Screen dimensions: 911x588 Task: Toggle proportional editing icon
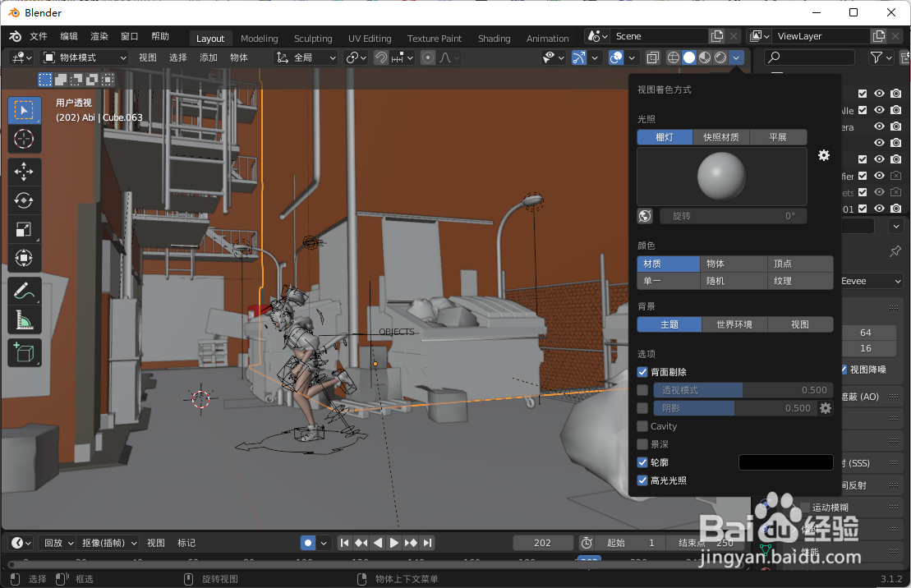428,57
